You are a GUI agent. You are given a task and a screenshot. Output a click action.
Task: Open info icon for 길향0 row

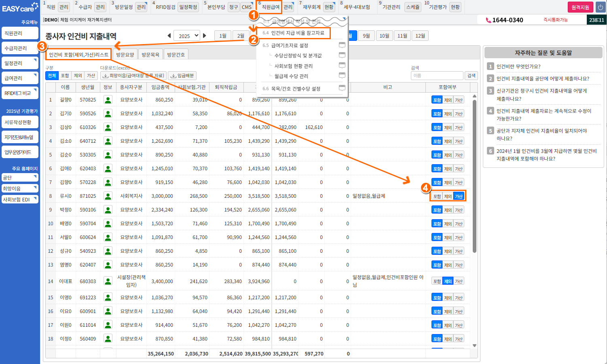coord(108,100)
